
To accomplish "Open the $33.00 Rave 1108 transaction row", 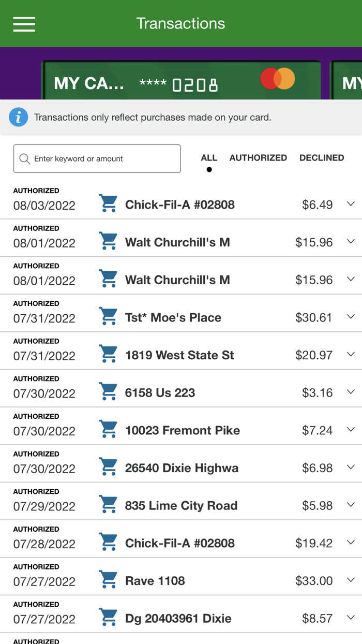I will coord(207,580).
